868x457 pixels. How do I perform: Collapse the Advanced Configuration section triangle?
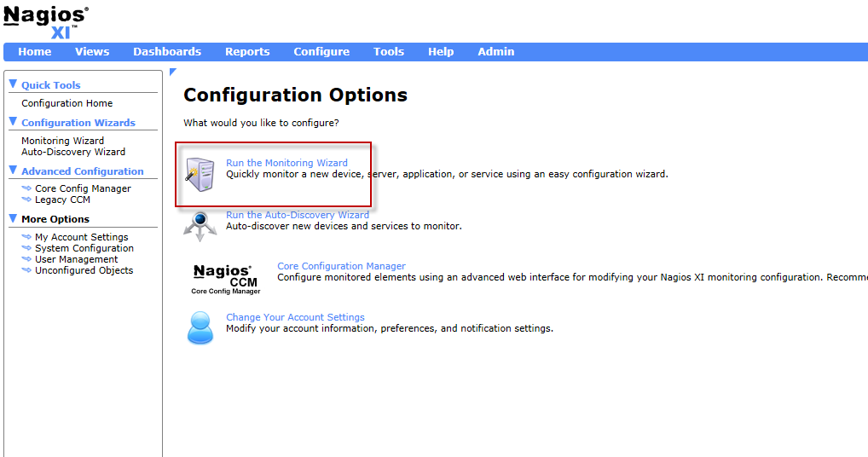[x=14, y=171]
